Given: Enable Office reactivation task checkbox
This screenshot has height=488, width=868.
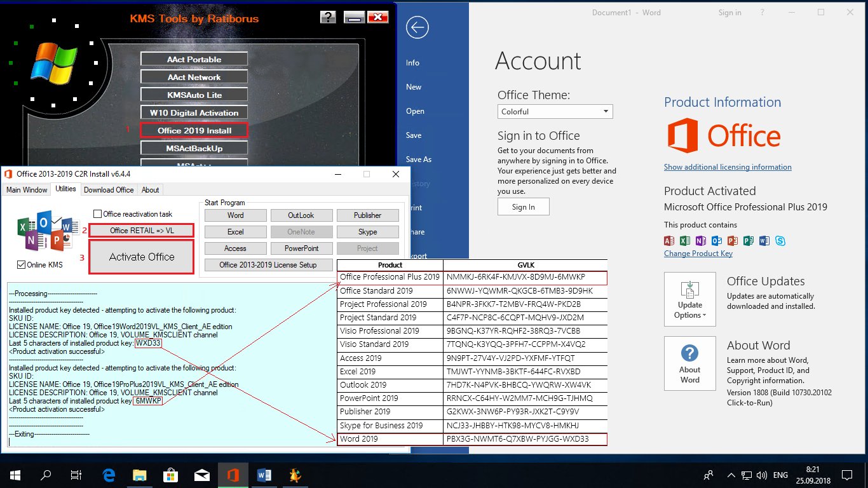Looking at the screenshot, I should pyautogui.click(x=98, y=214).
